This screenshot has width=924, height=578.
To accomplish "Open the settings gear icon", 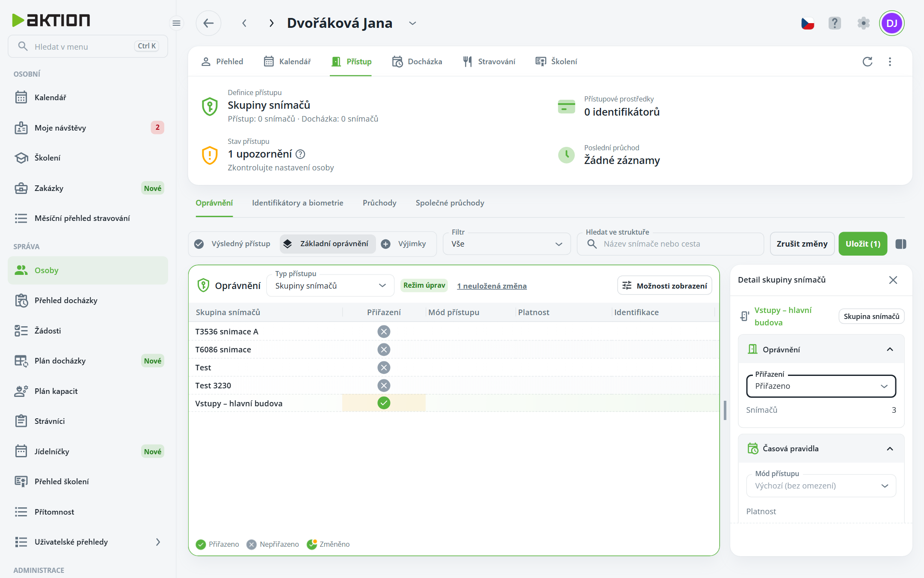I will (x=863, y=23).
